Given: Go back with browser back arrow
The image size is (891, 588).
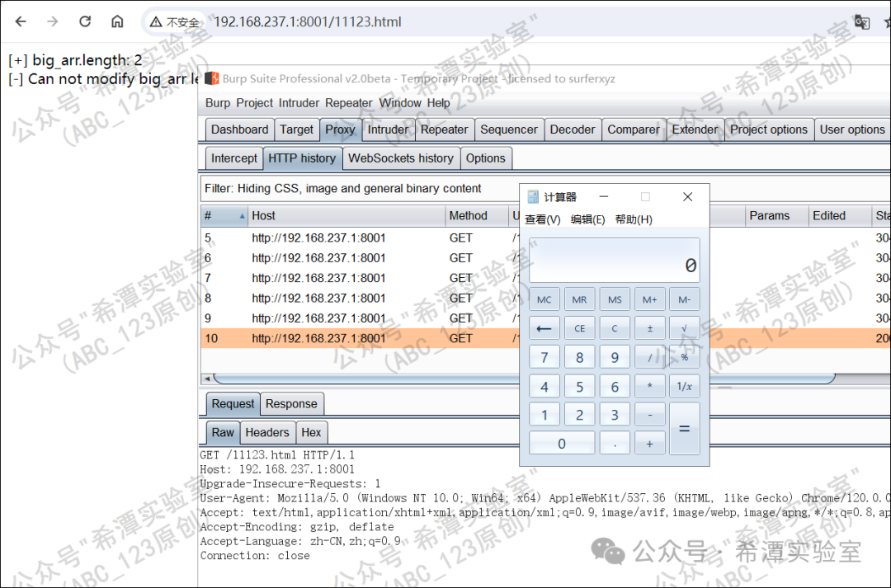Looking at the screenshot, I should pos(21,21).
